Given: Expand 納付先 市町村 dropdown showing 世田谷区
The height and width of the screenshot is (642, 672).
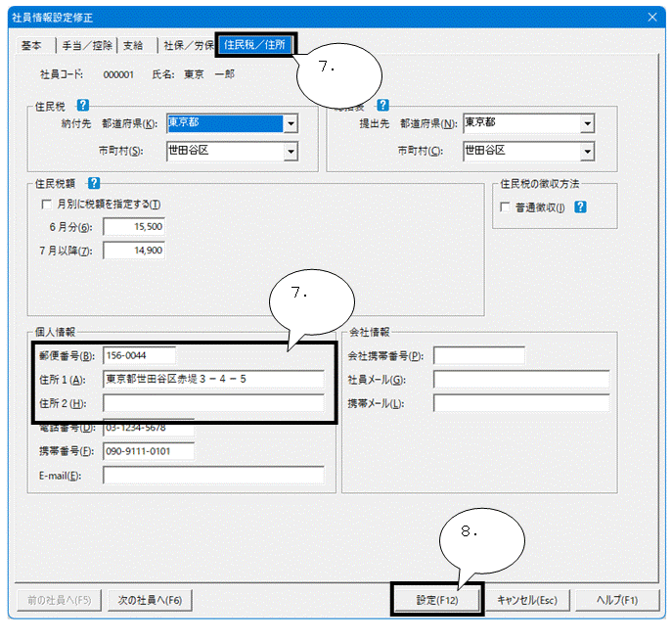Looking at the screenshot, I should [x=291, y=152].
